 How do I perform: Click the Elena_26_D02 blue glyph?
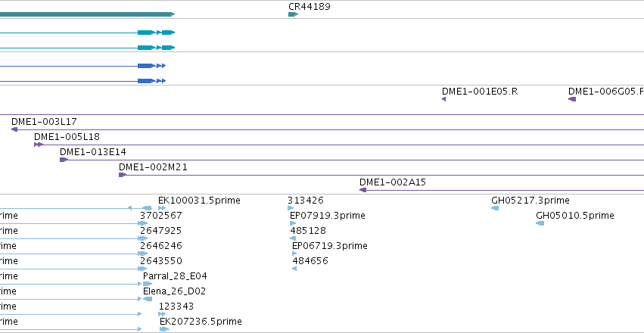coord(148,299)
